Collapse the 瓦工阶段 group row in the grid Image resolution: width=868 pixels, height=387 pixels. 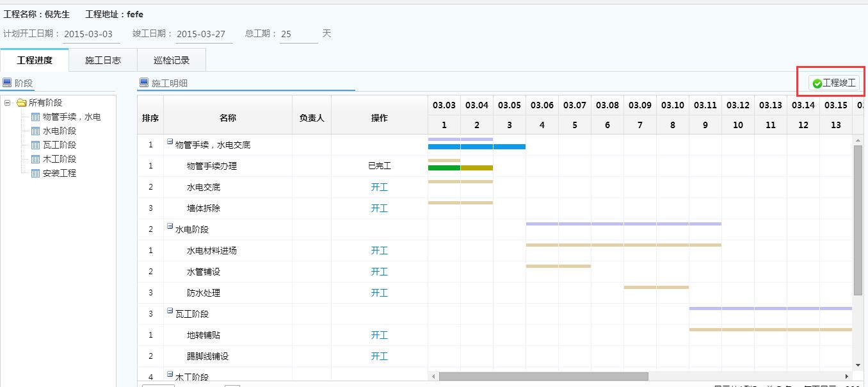[x=170, y=311]
